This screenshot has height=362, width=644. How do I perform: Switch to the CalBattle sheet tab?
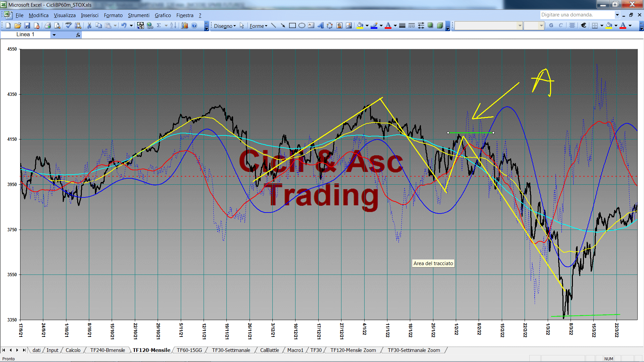coord(270,350)
